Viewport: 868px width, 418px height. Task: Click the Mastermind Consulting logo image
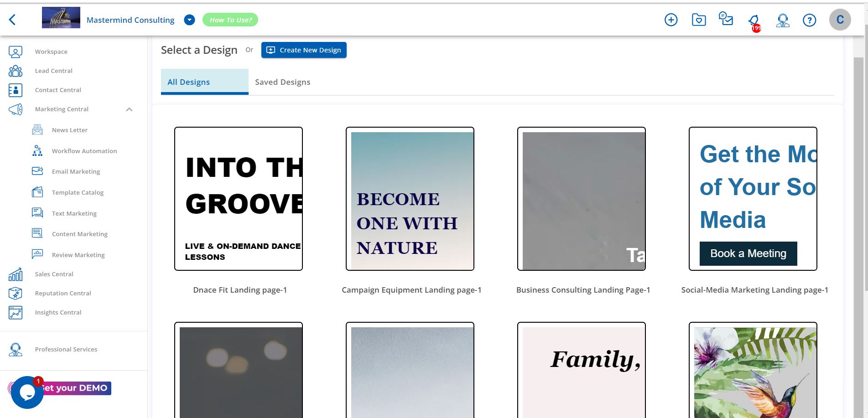tap(61, 18)
